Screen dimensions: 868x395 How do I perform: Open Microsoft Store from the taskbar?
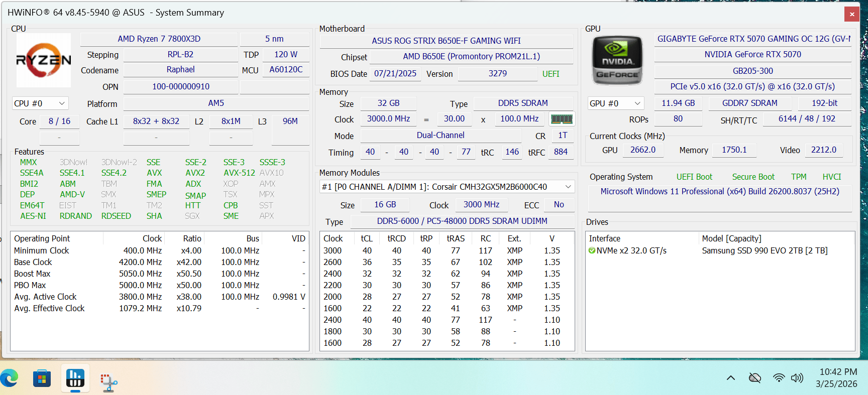coord(42,378)
